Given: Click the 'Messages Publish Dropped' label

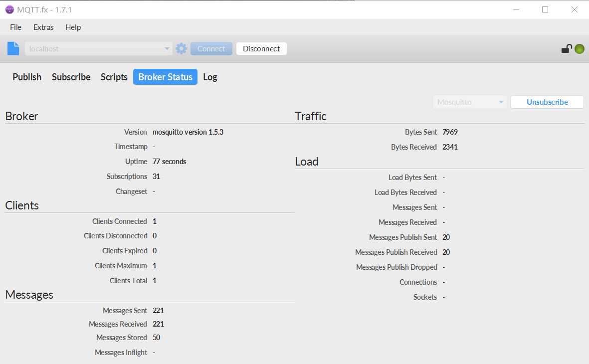Looking at the screenshot, I should tap(396, 267).
